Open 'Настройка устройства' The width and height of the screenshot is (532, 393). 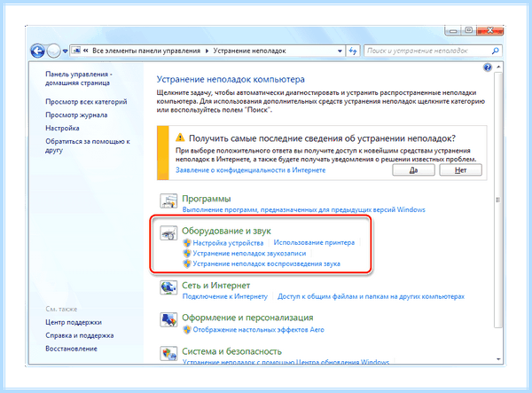(x=228, y=243)
